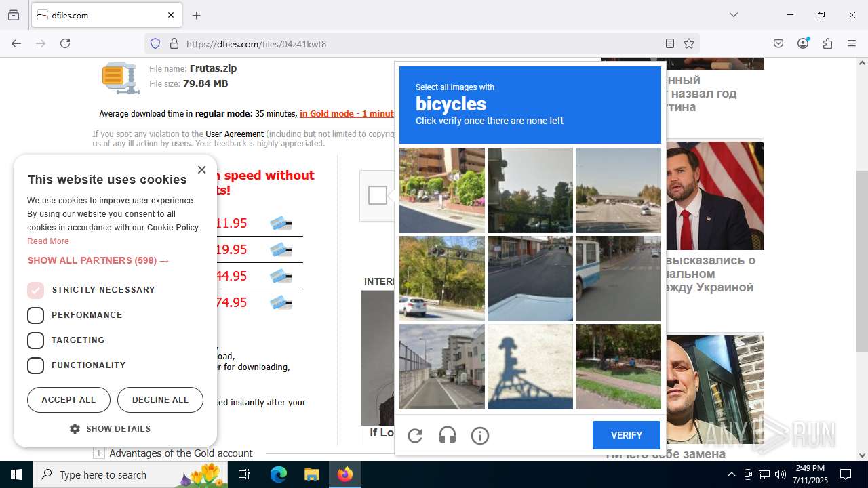The height and width of the screenshot is (488, 868).
Task: Open the Windows Start menu
Action: (x=16, y=474)
